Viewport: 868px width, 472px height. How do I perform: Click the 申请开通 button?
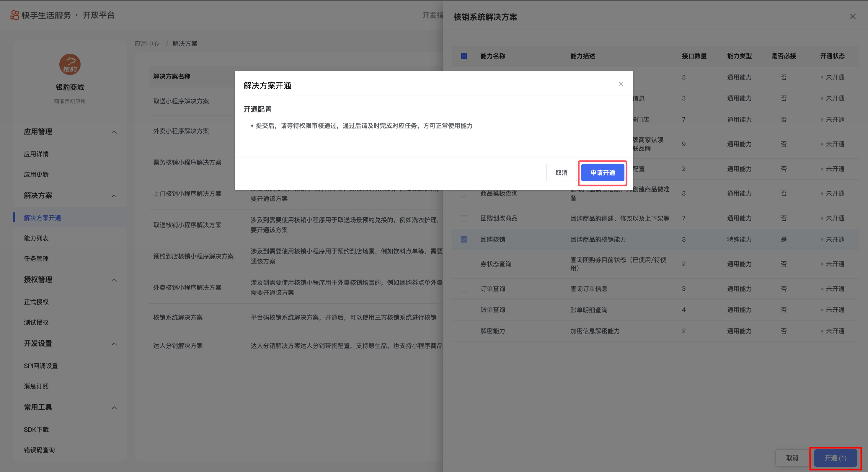tap(603, 173)
